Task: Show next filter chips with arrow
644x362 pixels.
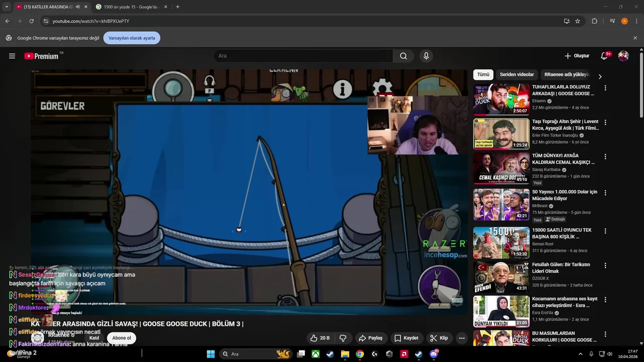Action: [600, 76]
